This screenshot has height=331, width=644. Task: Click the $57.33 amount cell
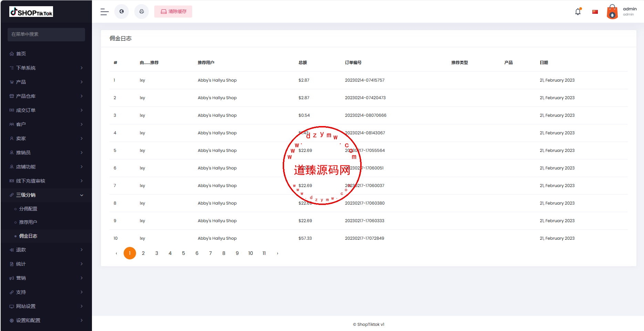305,238
